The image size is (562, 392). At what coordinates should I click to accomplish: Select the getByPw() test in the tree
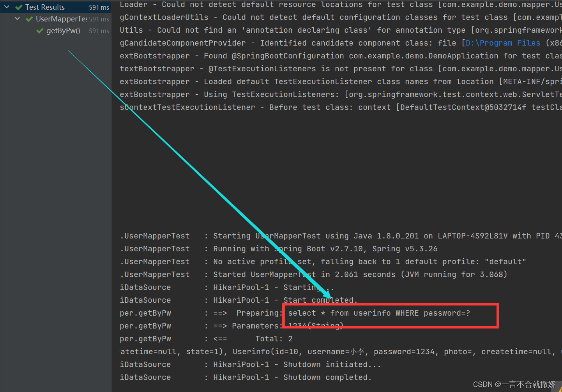(64, 31)
